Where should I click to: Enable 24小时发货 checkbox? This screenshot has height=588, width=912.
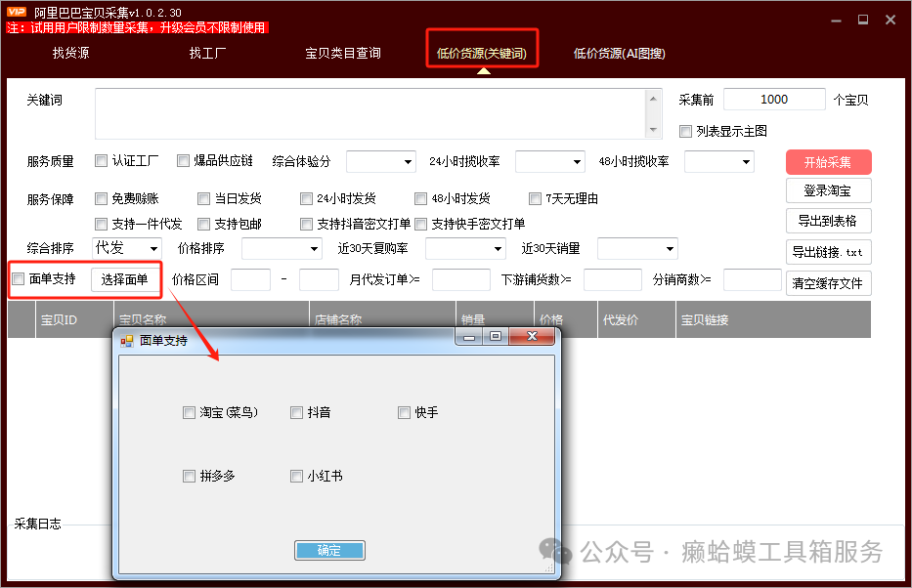coord(307,198)
